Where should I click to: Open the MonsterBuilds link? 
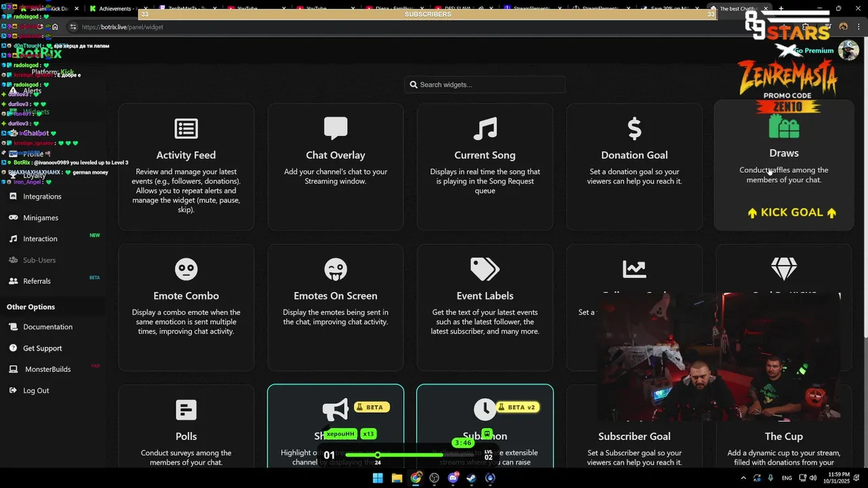(47, 369)
